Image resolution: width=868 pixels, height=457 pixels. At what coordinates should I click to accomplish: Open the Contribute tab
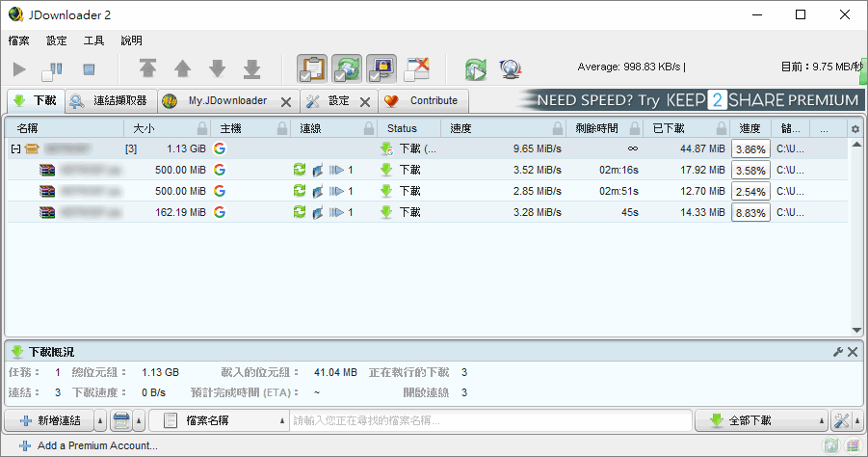[424, 101]
